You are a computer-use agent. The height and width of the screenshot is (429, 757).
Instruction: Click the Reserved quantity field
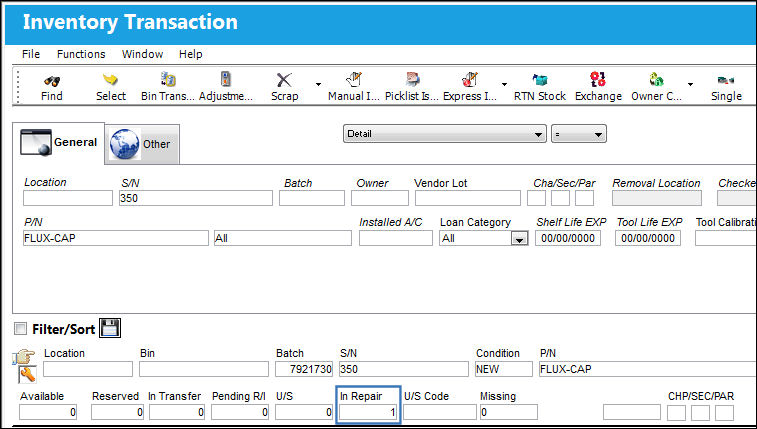click(117, 412)
